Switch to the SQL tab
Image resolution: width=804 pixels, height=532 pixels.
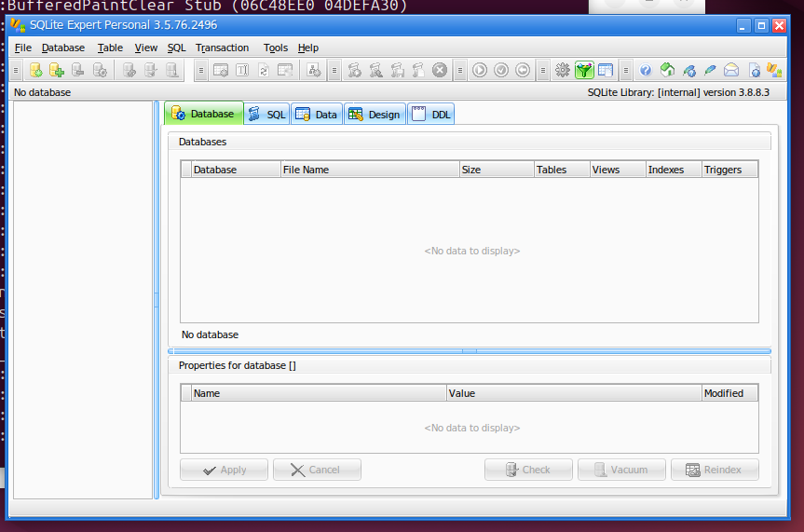pyautogui.click(x=266, y=115)
